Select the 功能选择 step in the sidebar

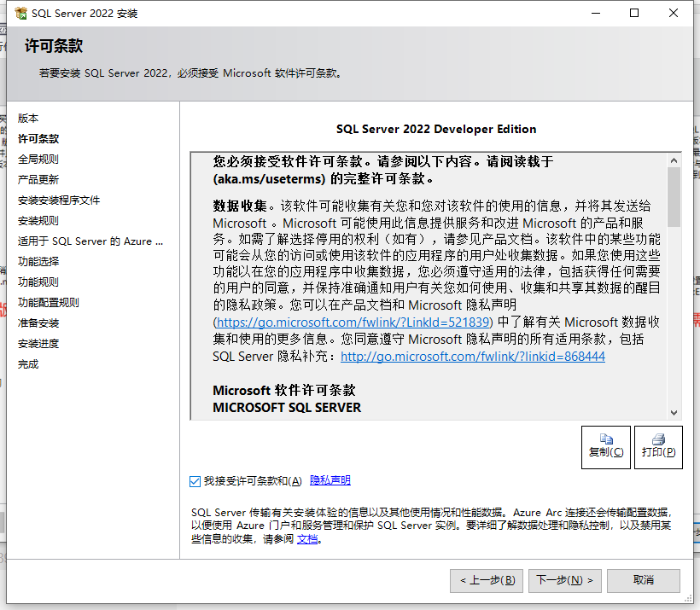[38, 262]
